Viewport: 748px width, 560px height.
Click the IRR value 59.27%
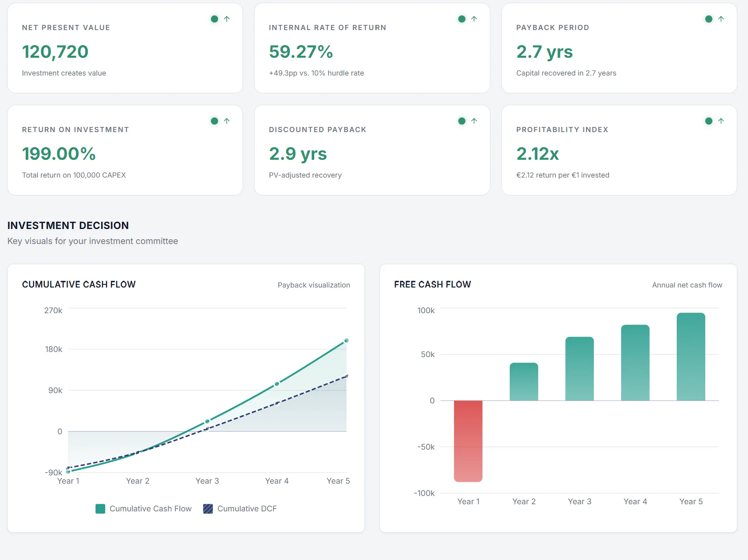coord(301,52)
